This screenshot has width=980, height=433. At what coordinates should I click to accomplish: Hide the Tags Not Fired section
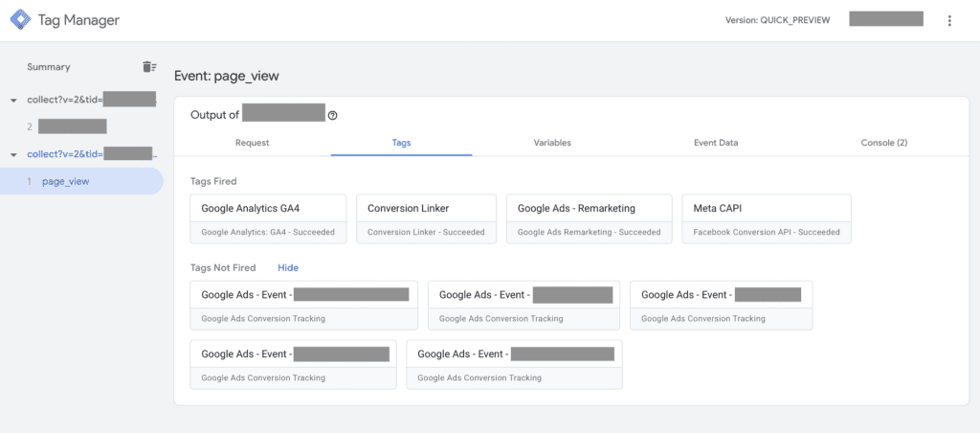(x=288, y=268)
